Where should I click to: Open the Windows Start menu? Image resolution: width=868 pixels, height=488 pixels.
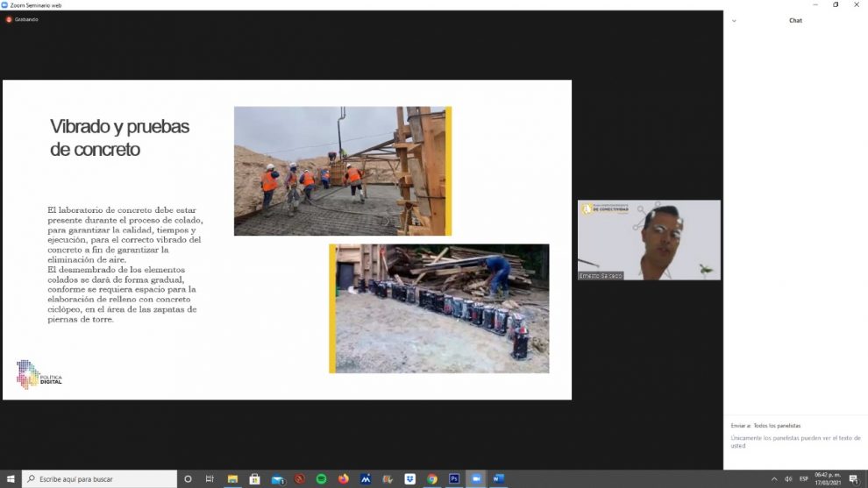click(x=11, y=479)
